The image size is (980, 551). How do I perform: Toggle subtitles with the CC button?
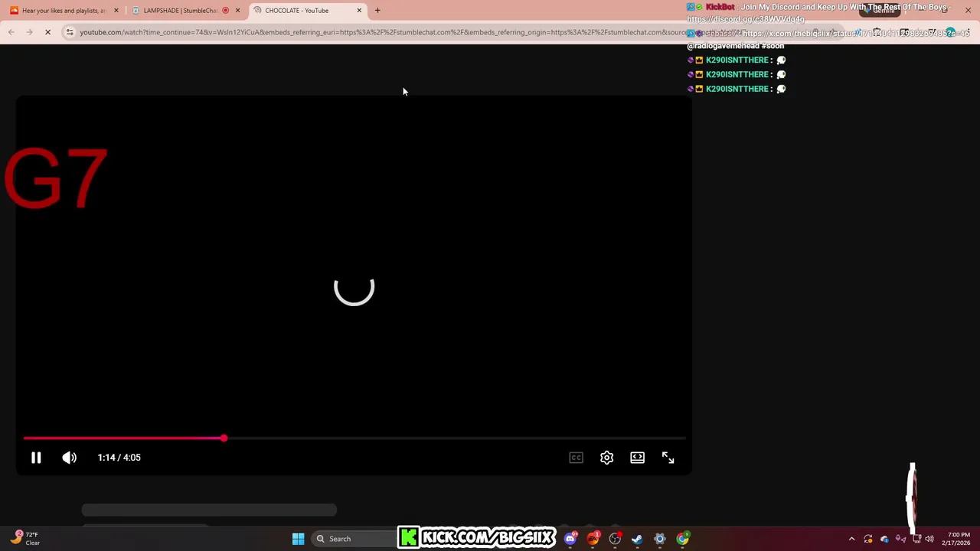tap(576, 458)
